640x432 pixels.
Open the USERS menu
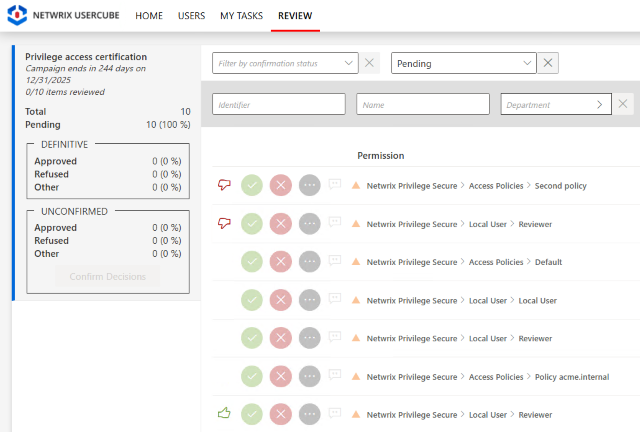pos(191,16)
